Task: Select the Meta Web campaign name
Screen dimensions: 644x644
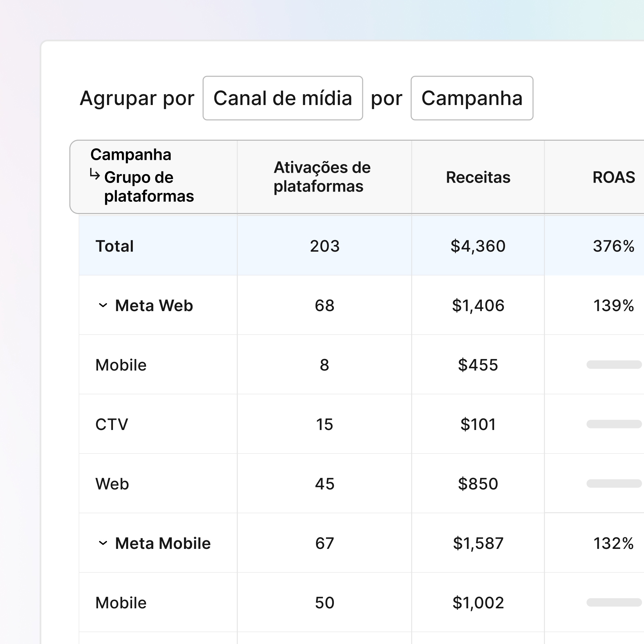Action: point(154,305)
